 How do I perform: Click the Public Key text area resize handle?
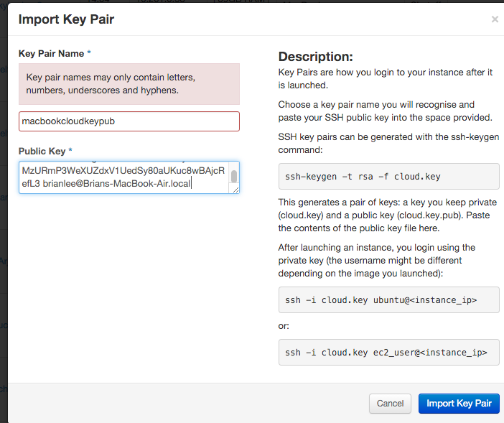(x=234, y=189)
